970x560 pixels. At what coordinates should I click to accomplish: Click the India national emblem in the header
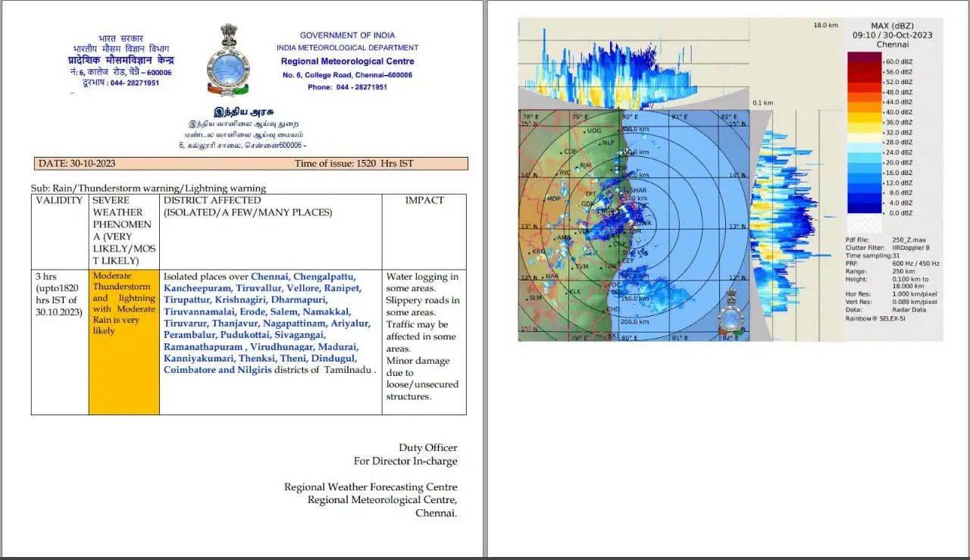tap(228, 59)
